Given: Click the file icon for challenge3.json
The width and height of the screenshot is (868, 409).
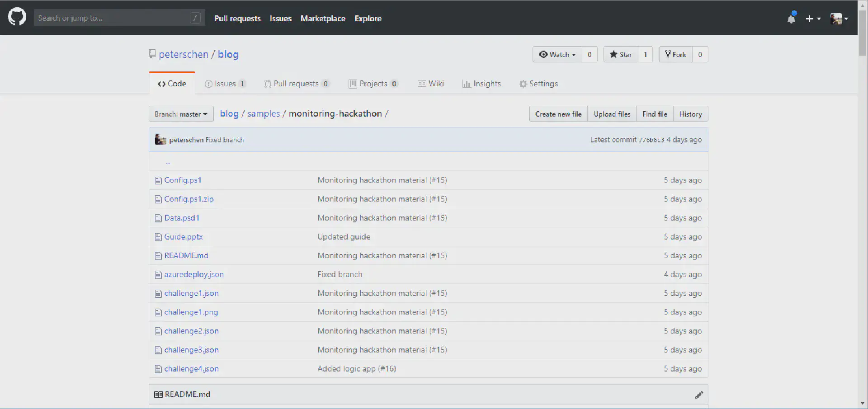Looking at the screenshot, I should 158,350.
